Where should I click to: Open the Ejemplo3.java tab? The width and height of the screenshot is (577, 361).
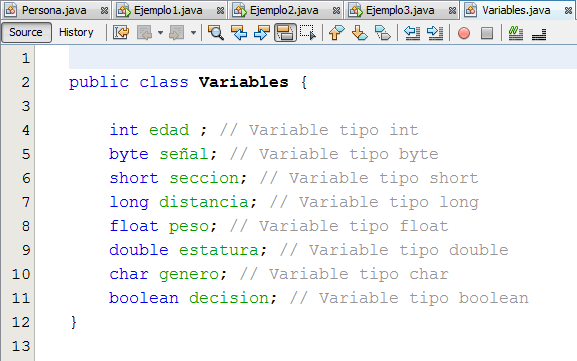pos(400,10)
